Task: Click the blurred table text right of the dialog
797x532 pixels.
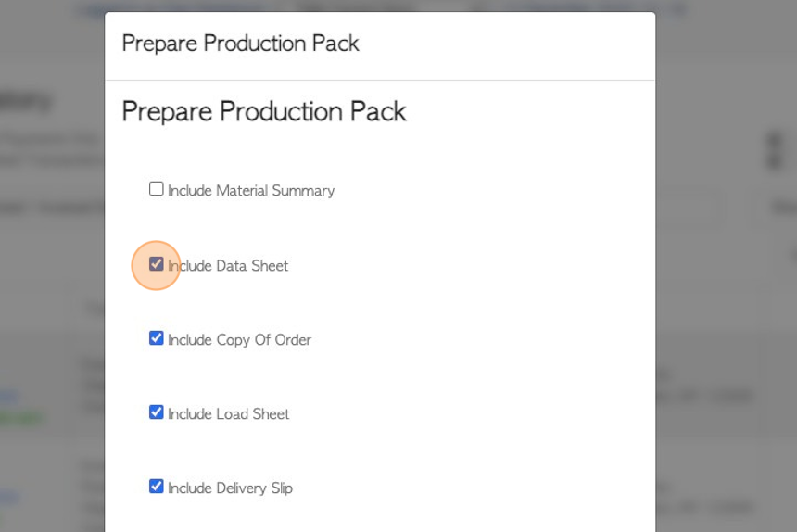Action: (x=704, y=396)
